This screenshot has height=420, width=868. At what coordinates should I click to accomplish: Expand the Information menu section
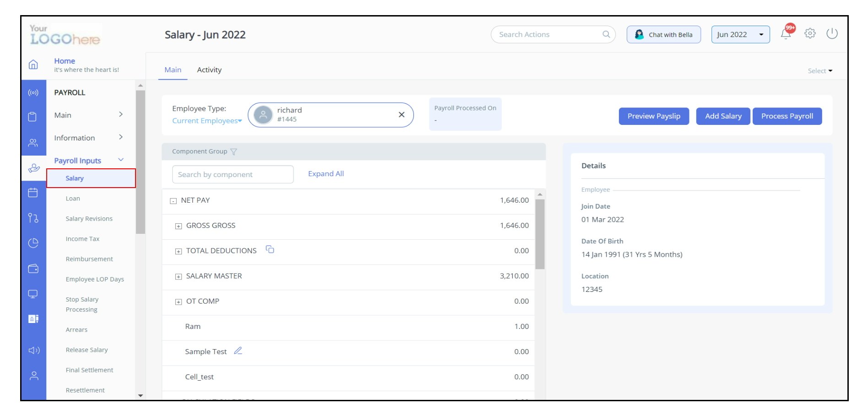point(89,138)
